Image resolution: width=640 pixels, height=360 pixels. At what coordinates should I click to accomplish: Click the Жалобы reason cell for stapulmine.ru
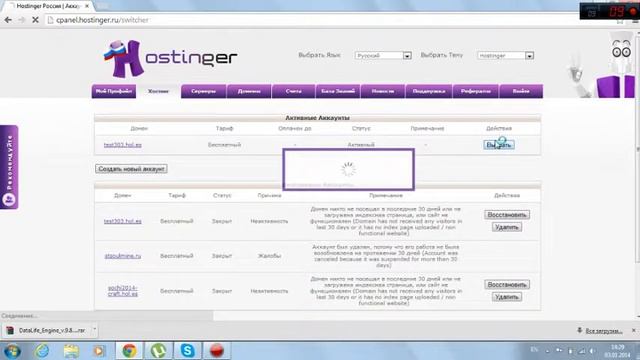[269, 256]
